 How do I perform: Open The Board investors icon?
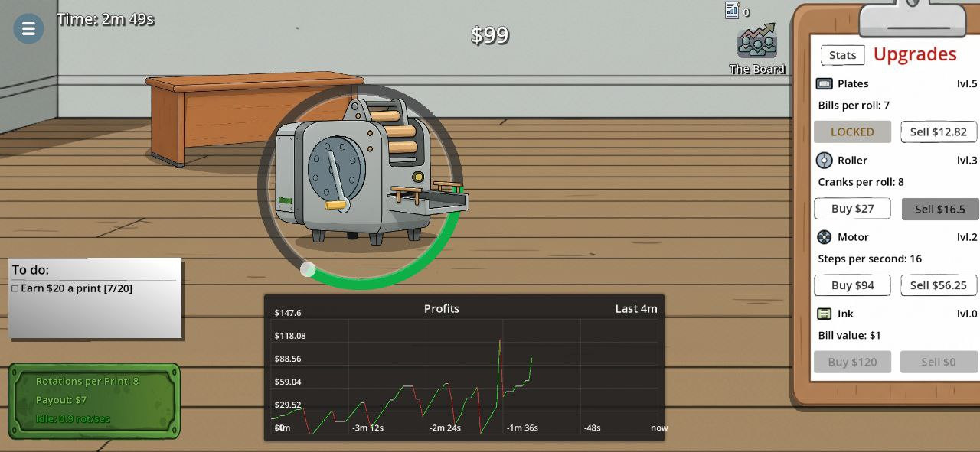coord(756,43)
